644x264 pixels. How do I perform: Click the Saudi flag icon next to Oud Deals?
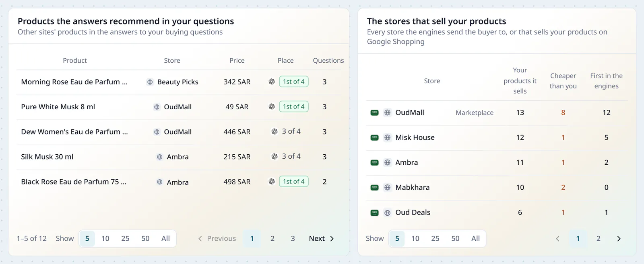point(374,213)
